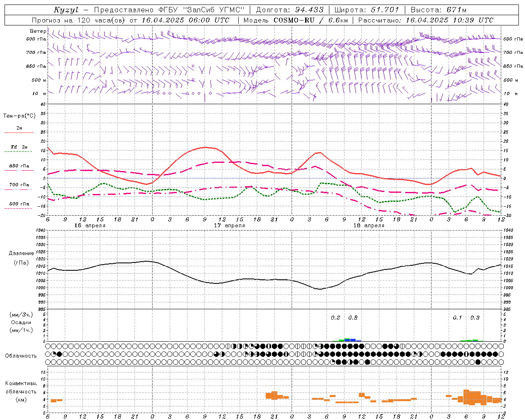This screenshot has height=420, width=525.
Task: Click the "(мм/1ч.)" precipitation unit label
Action: [x=21, y=330]
